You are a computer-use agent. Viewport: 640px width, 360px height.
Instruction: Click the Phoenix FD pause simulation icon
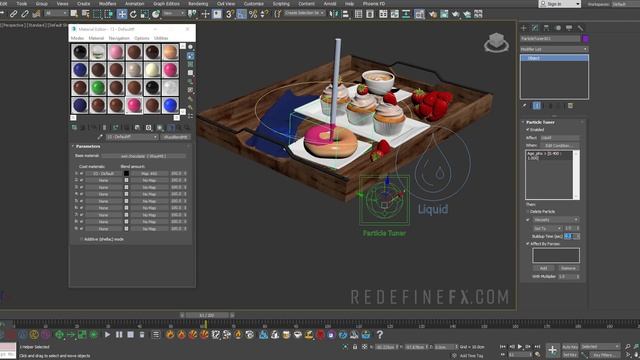pos(119,335)
